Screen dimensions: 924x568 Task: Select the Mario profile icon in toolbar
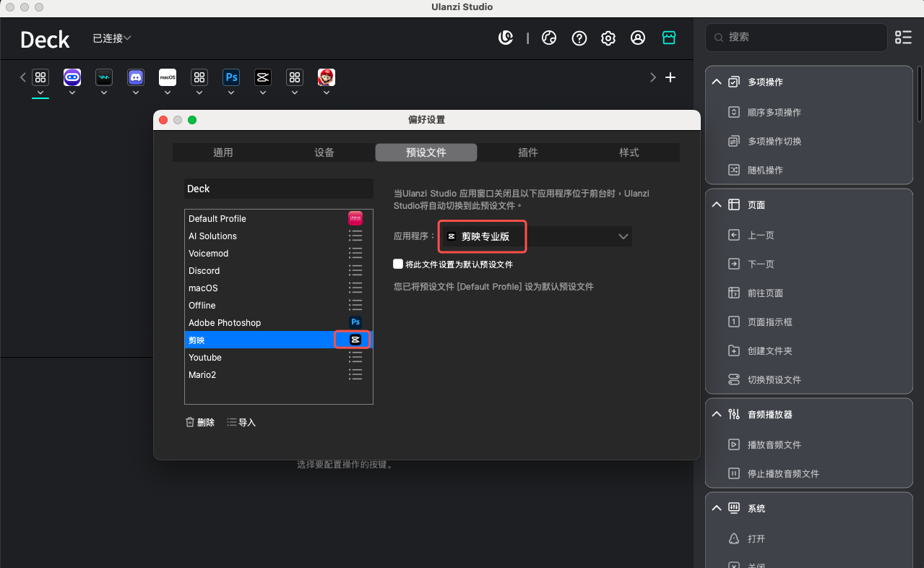327,77
